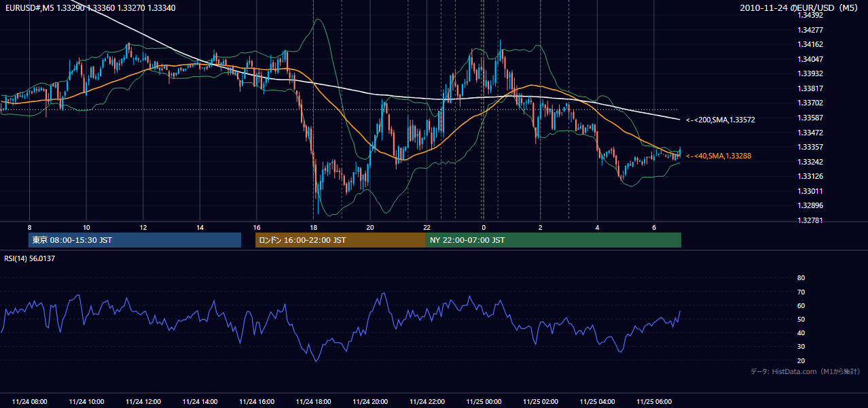Click price axis value 1.33702
The image size is (868, 408).
pos(811,103)
